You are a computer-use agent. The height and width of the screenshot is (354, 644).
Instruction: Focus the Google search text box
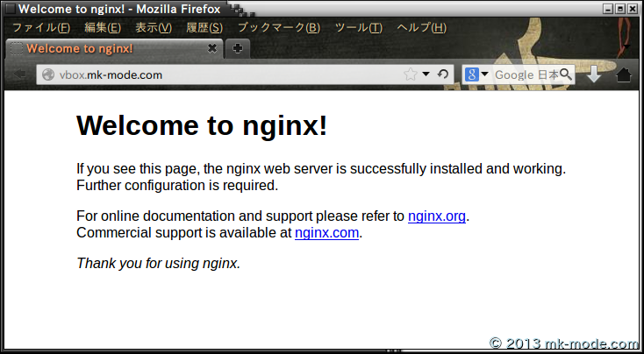(525, 74)
